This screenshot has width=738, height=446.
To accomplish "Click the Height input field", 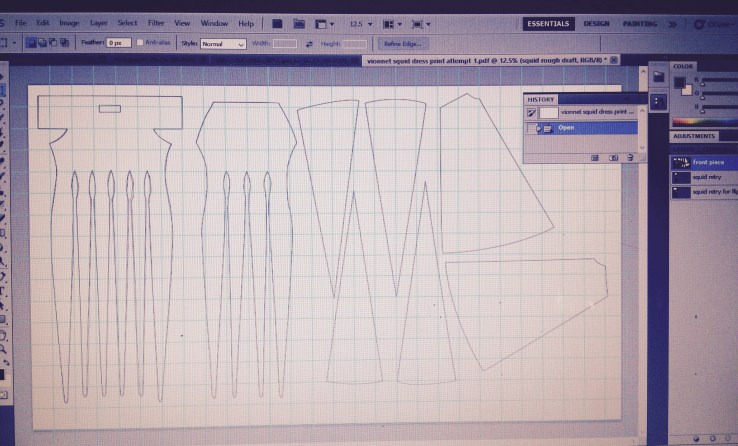I will click(354, 44).
